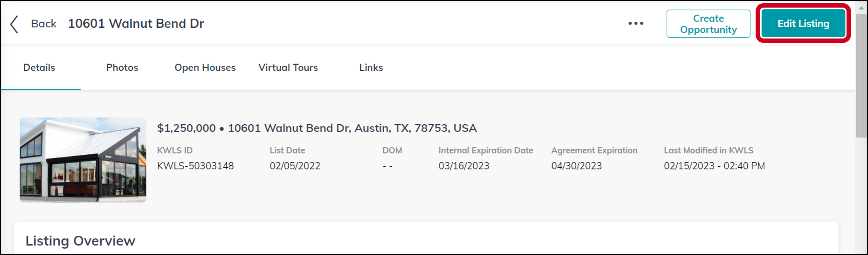Click the Listing Overview section heading
868x255 pixels.
point(81,241)
